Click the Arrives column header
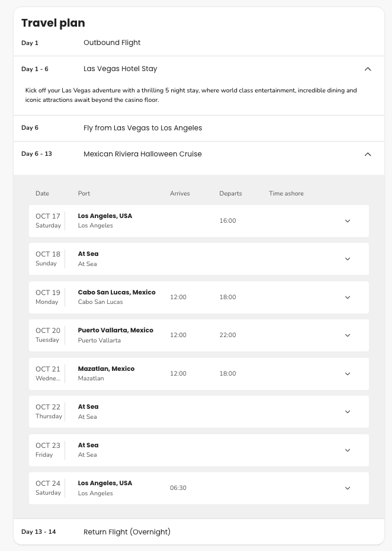 click(180, 193)
